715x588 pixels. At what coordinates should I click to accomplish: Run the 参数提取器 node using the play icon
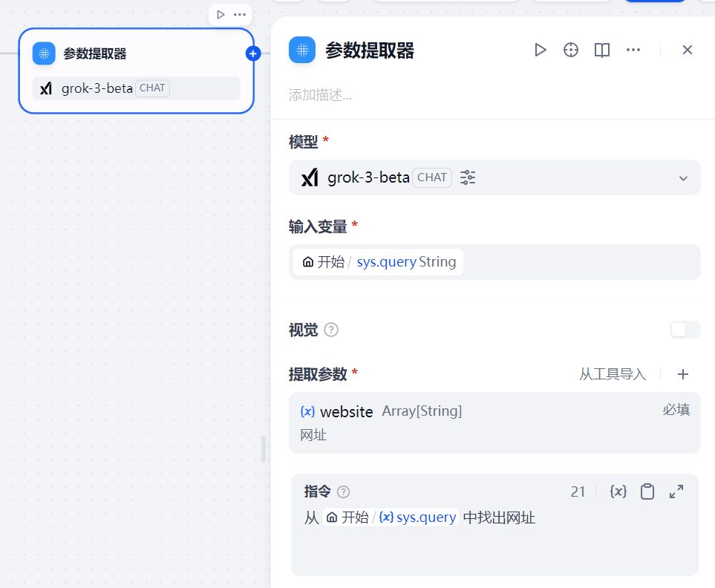point(540,50)
